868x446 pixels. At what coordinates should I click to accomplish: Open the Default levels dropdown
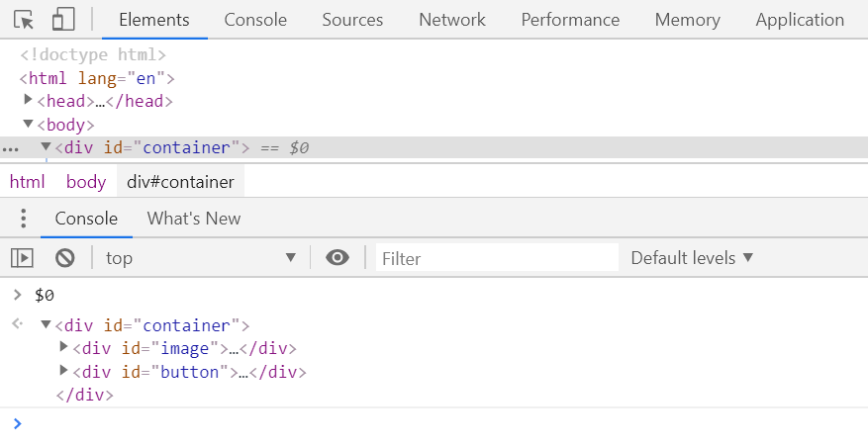click(x=692, y=258)
